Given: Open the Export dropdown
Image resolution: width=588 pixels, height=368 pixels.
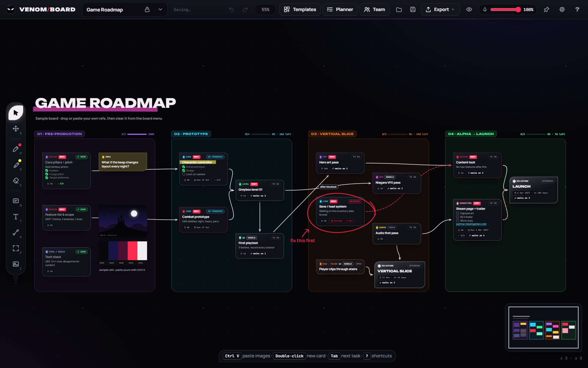Looking at the screenshot, I should tap(440, 10).
